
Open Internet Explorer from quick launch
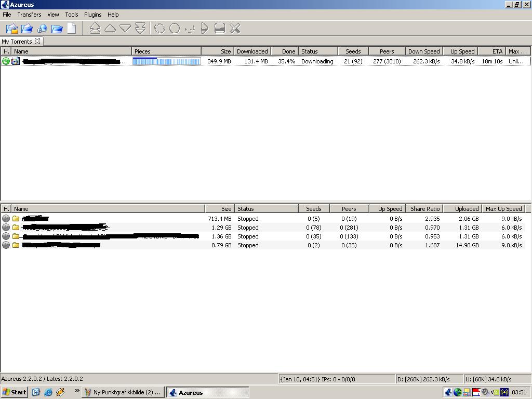point(48,392)
